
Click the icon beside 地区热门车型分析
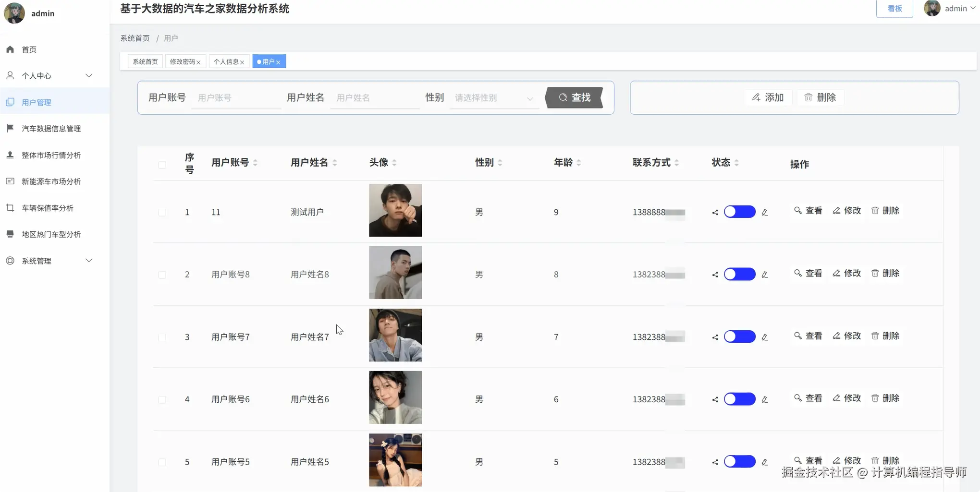tap(10, 234)
